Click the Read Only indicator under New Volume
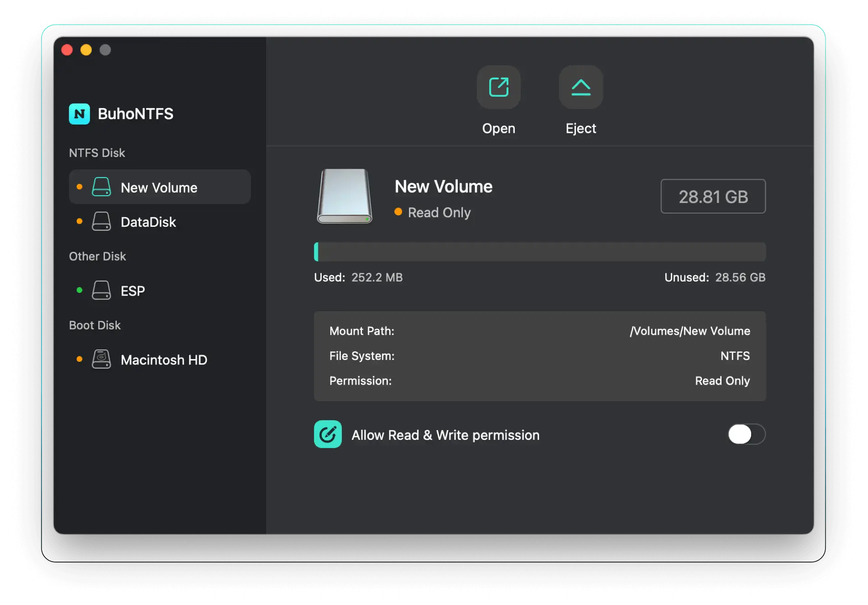 point(433,212)
